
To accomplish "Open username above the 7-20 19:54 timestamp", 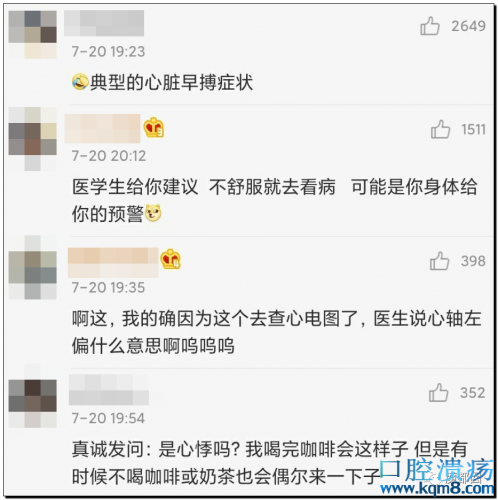I will (x=109, y=389).
